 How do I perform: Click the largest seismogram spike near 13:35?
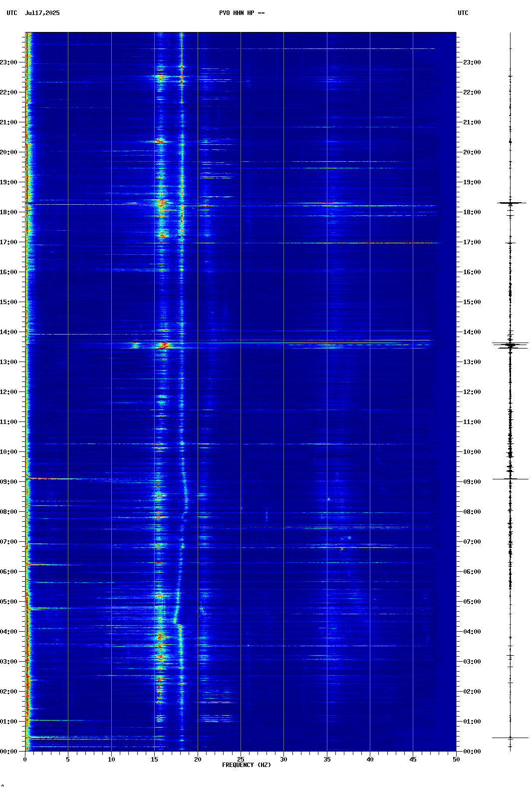(510, 345)
